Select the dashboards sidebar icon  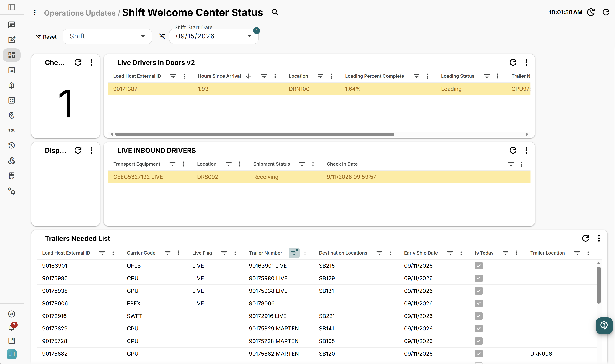(12, 55)
